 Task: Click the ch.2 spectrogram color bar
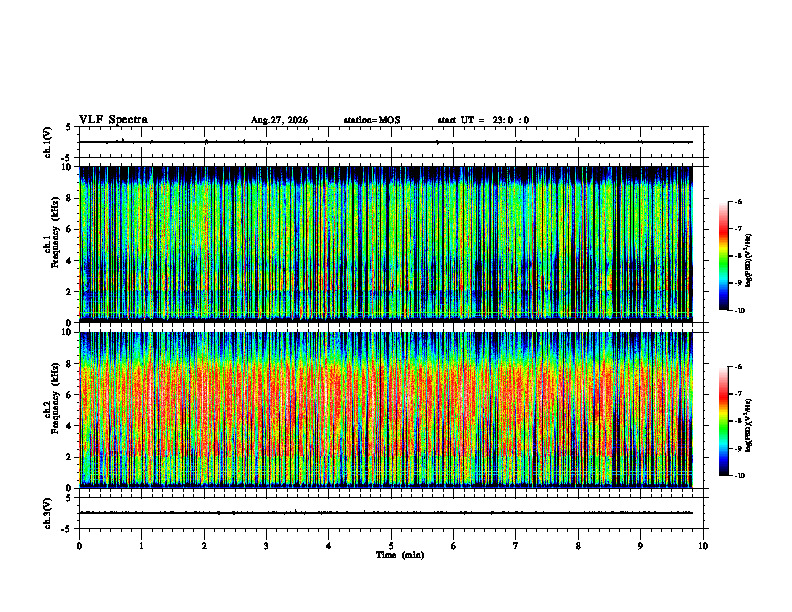point(723,421)
